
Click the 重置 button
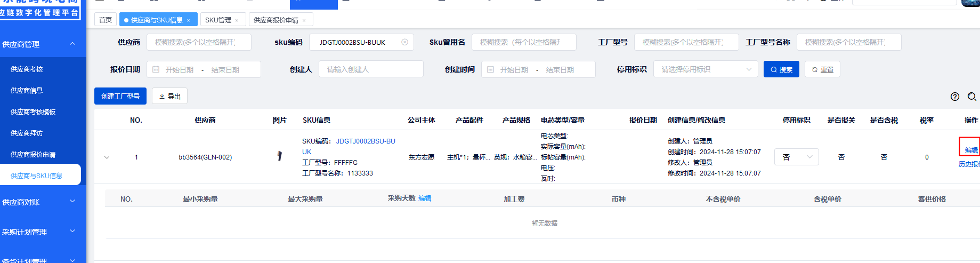(822, 69)
